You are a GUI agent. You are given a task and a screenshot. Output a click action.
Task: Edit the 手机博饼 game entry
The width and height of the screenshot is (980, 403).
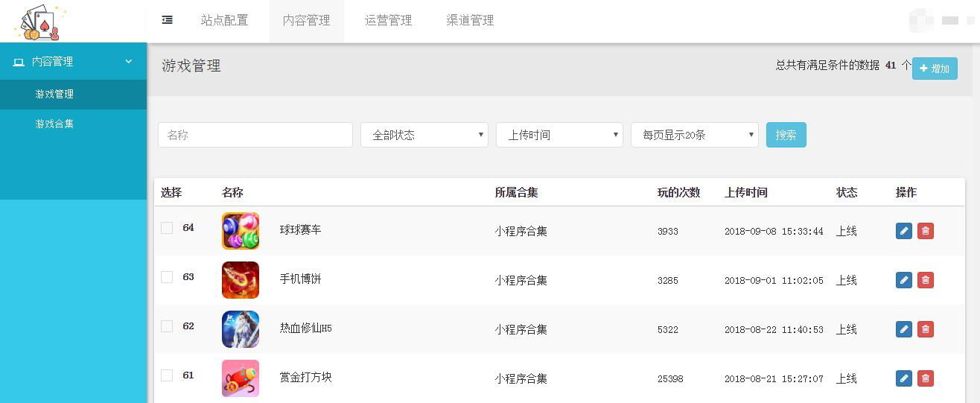[903, 280]
